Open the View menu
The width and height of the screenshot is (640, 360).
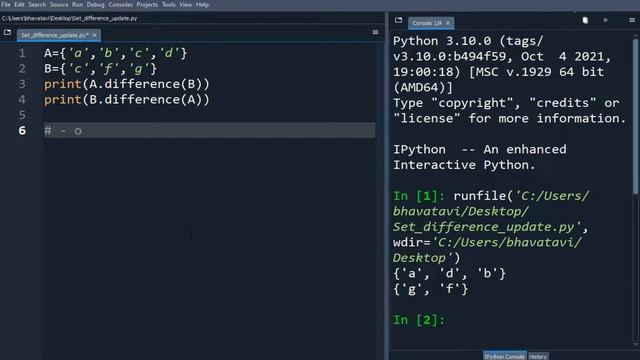186,4
